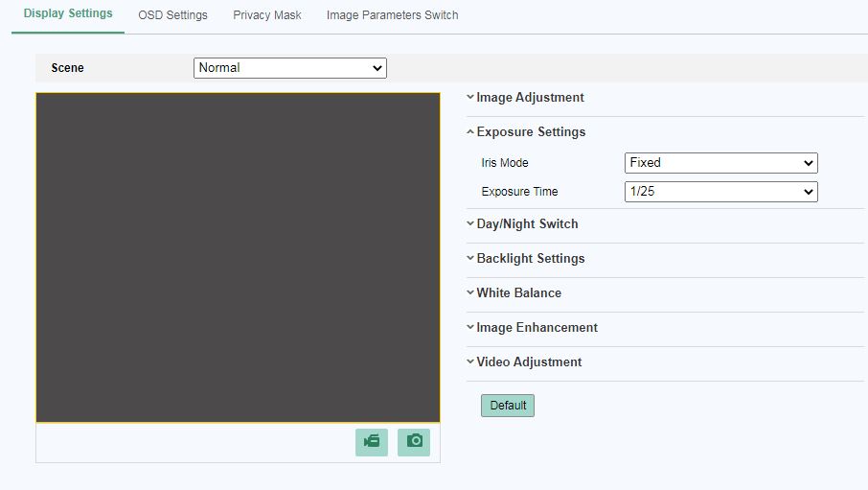This screenshot has height=490, width=868.
Task: Click the chevron icon next to Video Adjustment
Action: coord(470,362)
